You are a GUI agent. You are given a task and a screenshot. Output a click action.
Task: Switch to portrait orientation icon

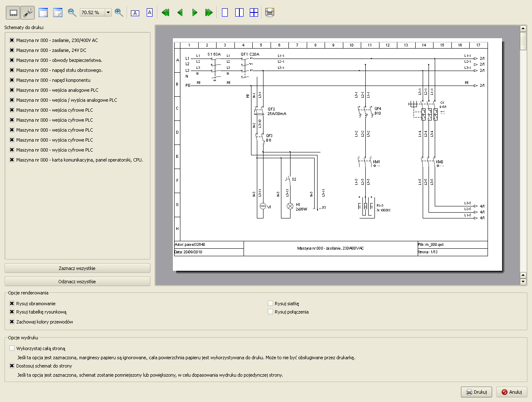click(150, 12)
